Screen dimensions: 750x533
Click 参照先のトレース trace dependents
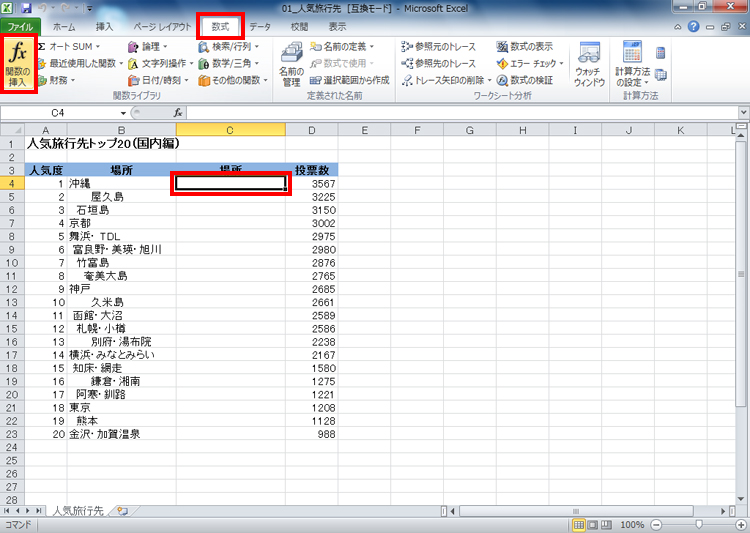439,63
